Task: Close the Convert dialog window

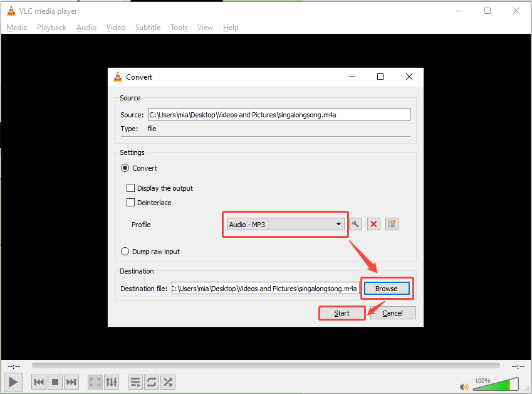Action: coord(409,77)
